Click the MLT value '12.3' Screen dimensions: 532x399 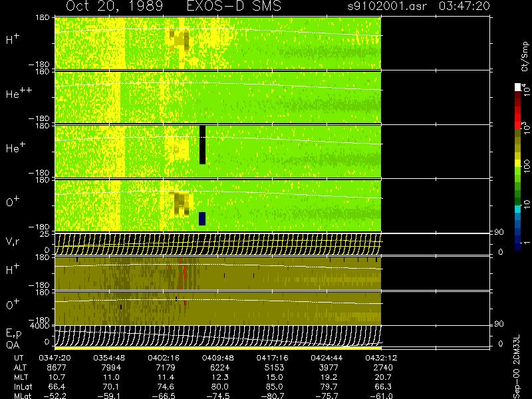tap(220, 377)
